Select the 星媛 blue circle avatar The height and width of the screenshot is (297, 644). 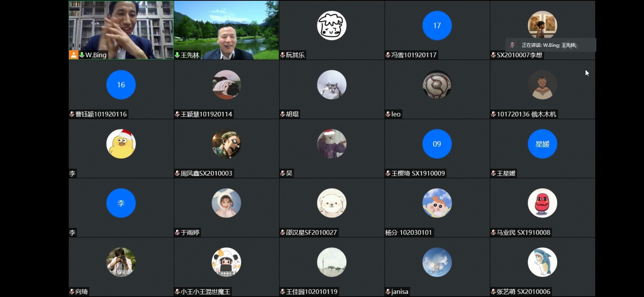[542, 144]
